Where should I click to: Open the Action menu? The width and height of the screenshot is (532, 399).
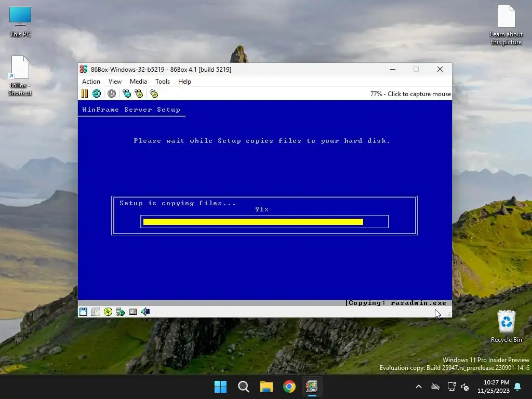pos(91,82)
